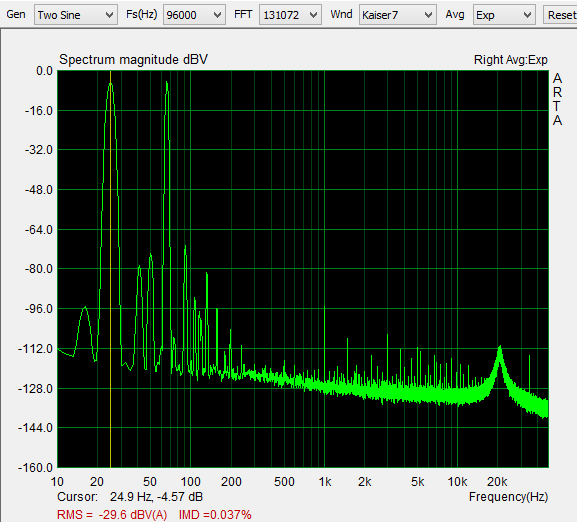
Task: Expand the Fs(Hz) sampling rate dropdown
Action: tap(217, 15)
